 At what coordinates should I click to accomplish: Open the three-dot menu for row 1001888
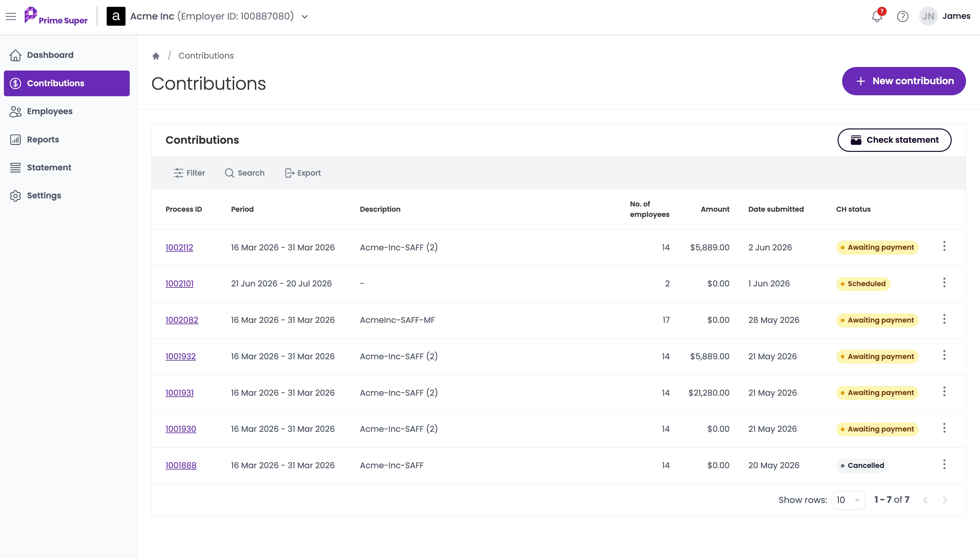coord(944,464)
